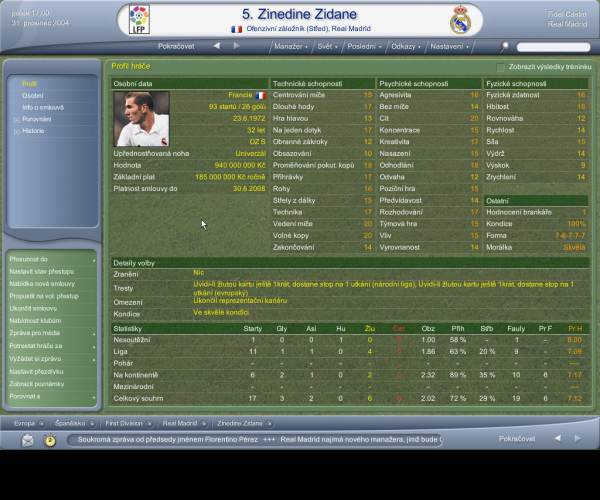The width and height of the screenshot is (600, 500).
Task: Click the bottom bar back arrow
Action: click(x=558, y=438)
